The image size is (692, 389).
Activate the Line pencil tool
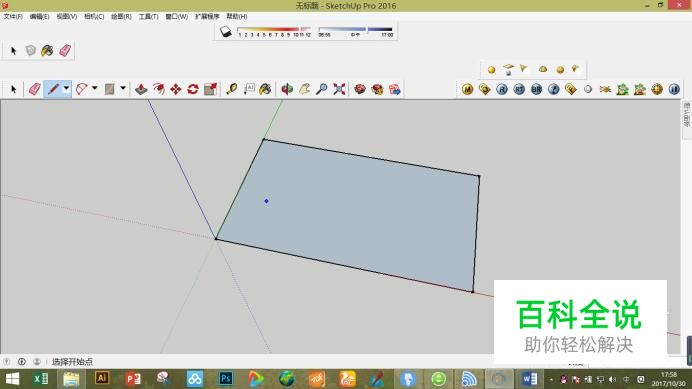[53, 89]
